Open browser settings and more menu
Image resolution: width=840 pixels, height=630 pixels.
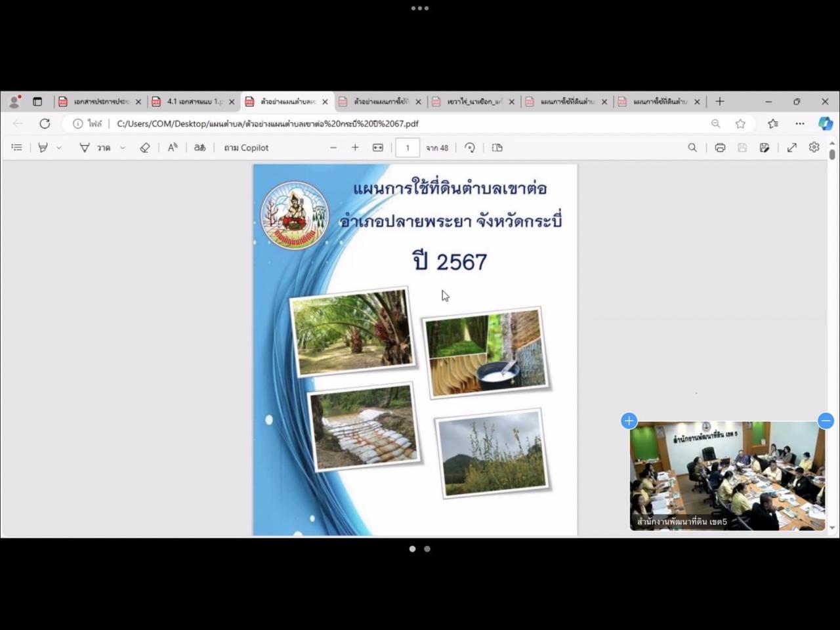coord(799,123)
